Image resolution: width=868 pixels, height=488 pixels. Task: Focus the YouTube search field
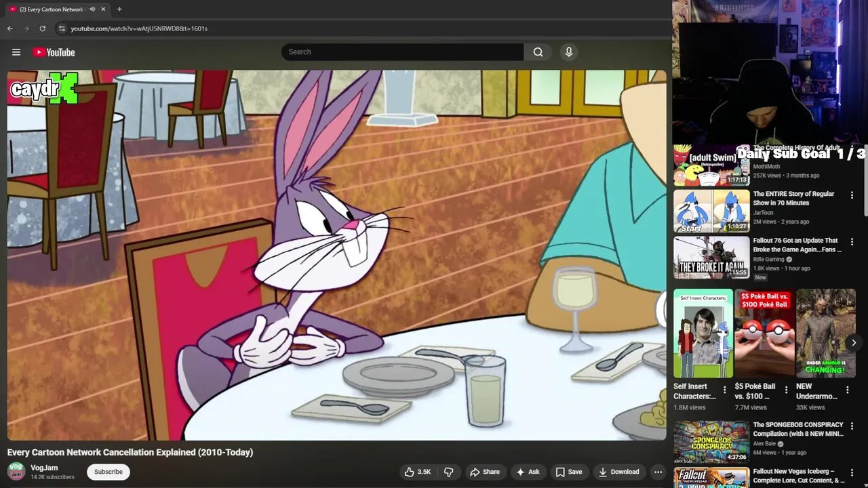pos(402,52)
